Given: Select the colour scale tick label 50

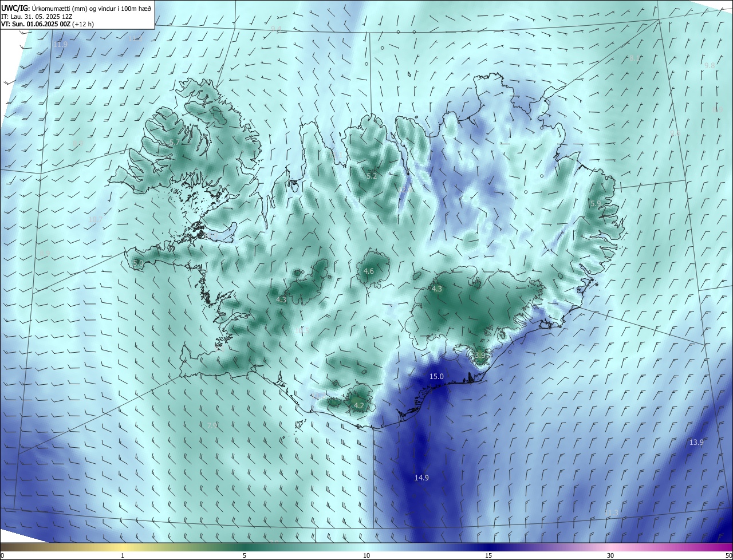Looking at the screenshot, I should (x=728, y=555).
